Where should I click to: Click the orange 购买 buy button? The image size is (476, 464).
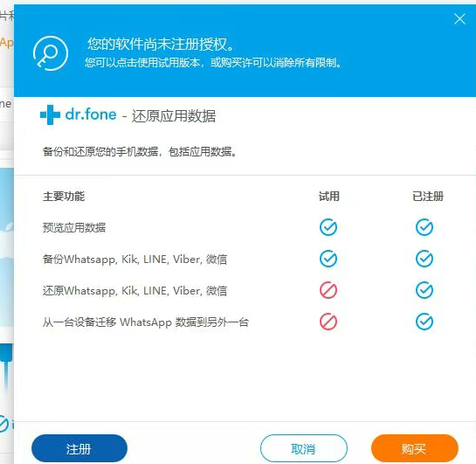414,448
